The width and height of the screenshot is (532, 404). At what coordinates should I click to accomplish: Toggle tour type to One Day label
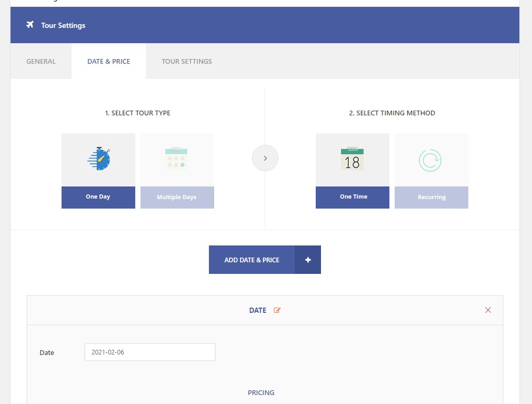(98, 197)
